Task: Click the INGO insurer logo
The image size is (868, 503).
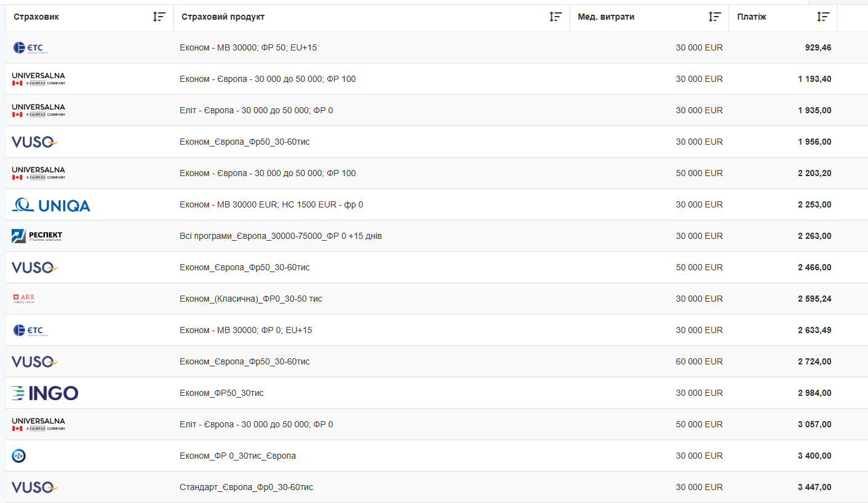Action: (x=45, y=393)
